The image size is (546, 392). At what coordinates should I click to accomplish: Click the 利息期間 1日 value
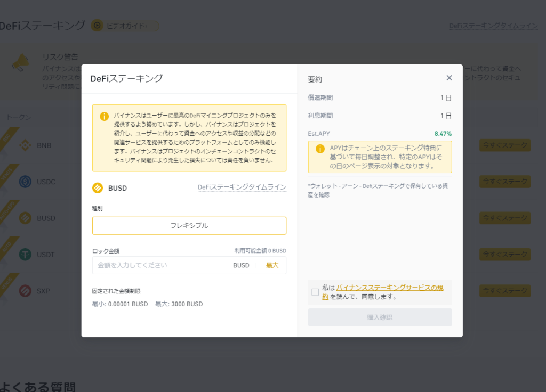446,116
